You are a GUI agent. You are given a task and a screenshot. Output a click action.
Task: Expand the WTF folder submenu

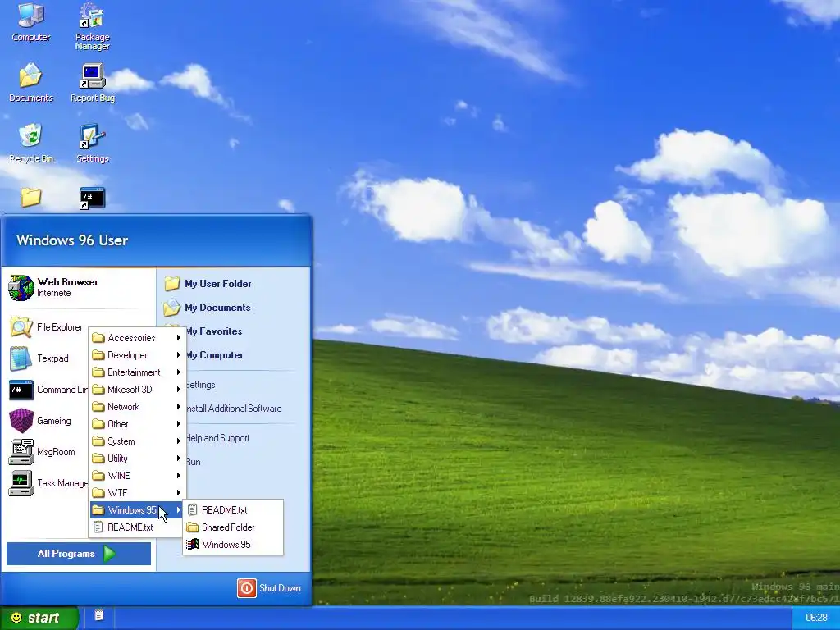[137, 493]
